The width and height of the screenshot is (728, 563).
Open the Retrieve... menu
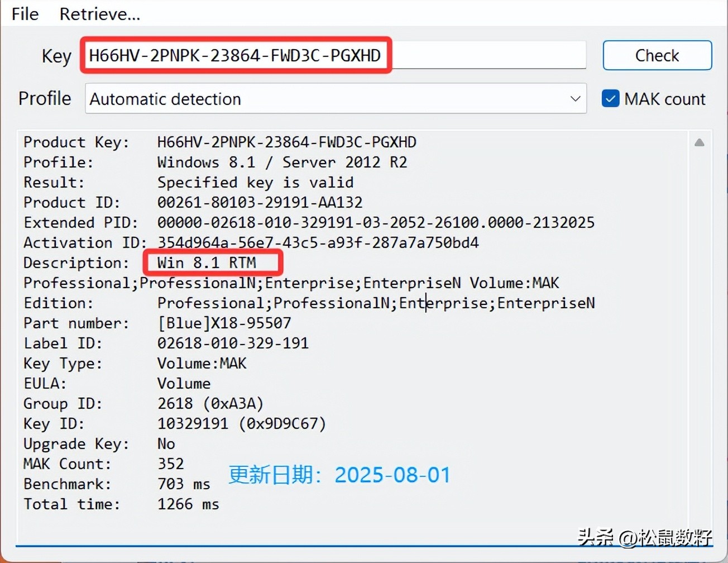tap(99, 14)
